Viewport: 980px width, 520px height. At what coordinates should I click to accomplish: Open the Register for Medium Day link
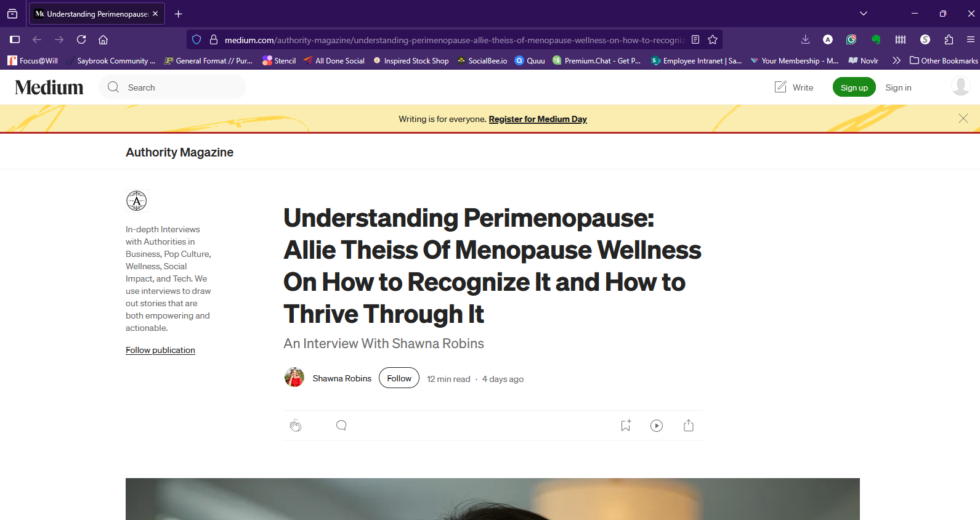pyautogui.click(x=538, y=119)
